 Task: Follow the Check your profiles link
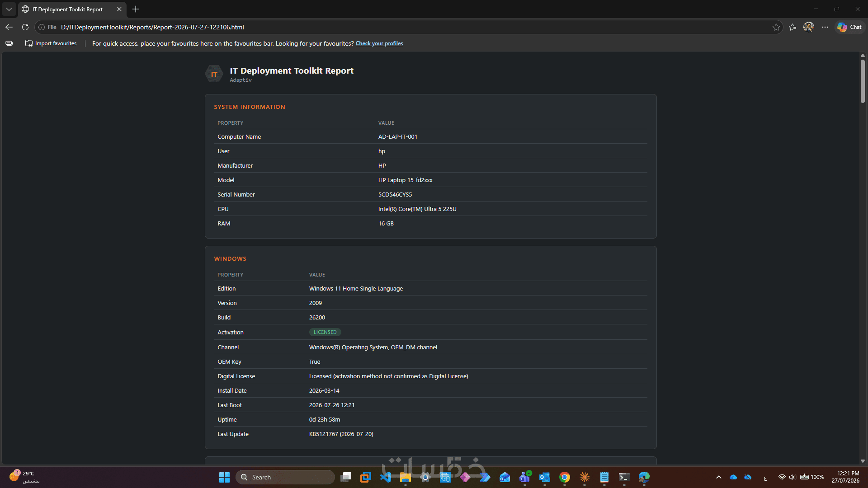click(x=379, y=43)
